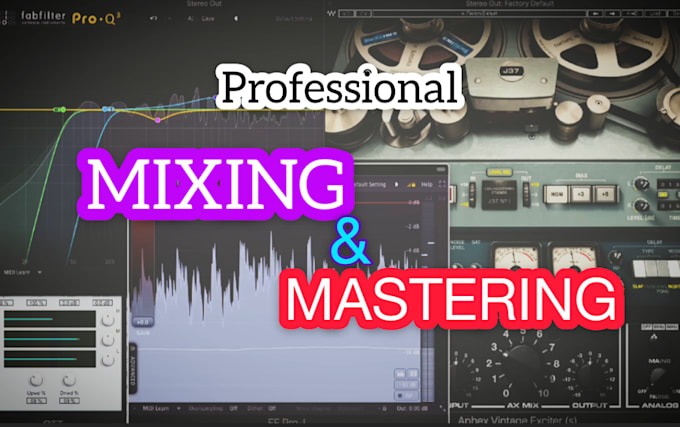Toggle the TP meter button in Pro-L
This screenshot has height=427, width=680.
click(x=406, y=395)
